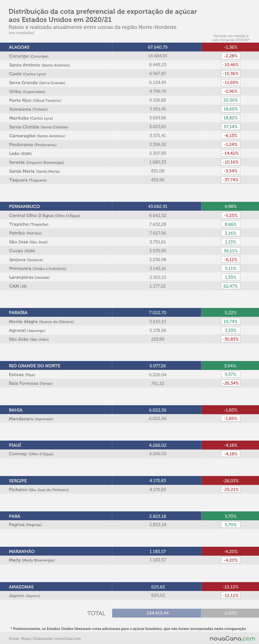Screen dimensions: 259x644
Task: Click Pernambuco's green 4,98% cell
Action: pyautogui.click(x=230, y=206)
